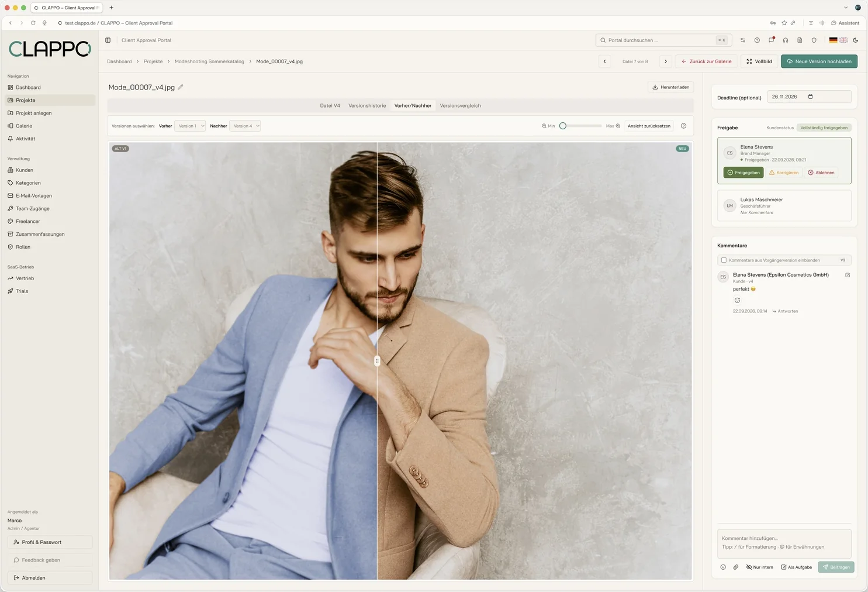
Task: Open the notifications chat bubble icon
Action: coord(772,40)
